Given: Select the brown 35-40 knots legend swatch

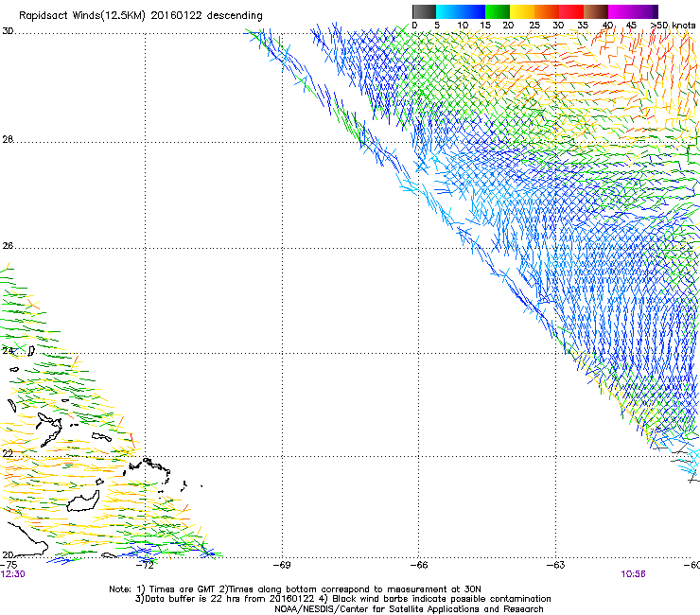Looking at the screenshot, I should pyautogui.click(x=596, y=11).
